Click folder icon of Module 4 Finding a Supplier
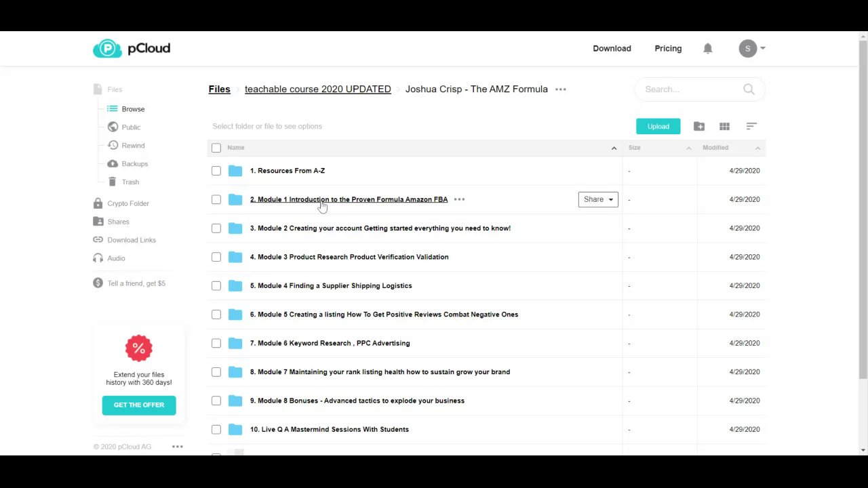Screen dimensions: 868x488 pos(235,285)
